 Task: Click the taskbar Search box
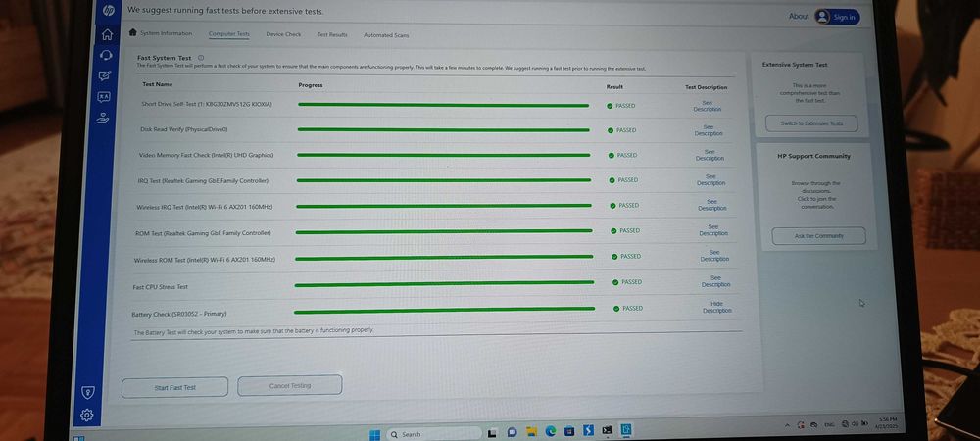pyautogui.click(x=434, y=433)
